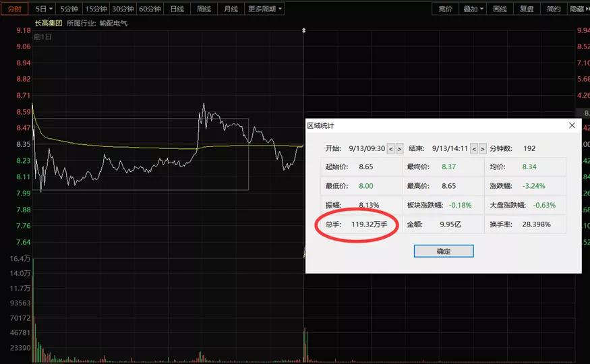The image size is (590, 364).
Task: Activate the 画线 drawing tool
Action: pos(500,9)
